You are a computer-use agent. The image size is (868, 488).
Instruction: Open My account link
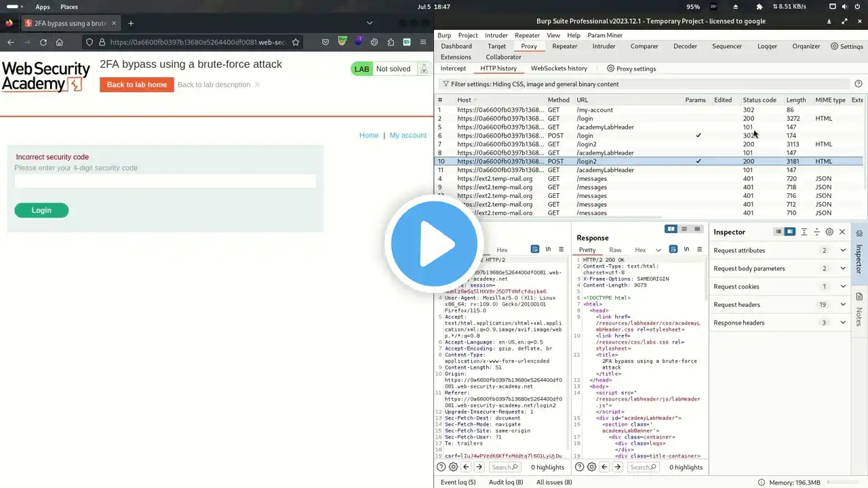coord(408,136)
